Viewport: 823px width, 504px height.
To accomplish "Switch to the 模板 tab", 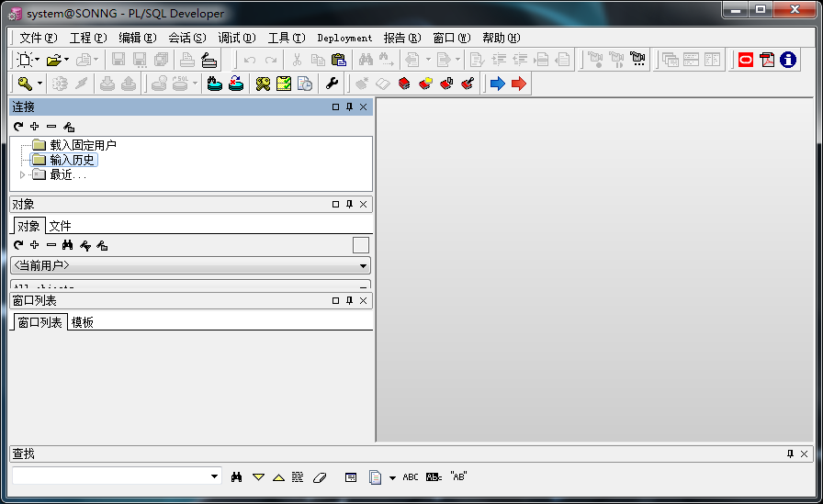I will click(83, 322).
